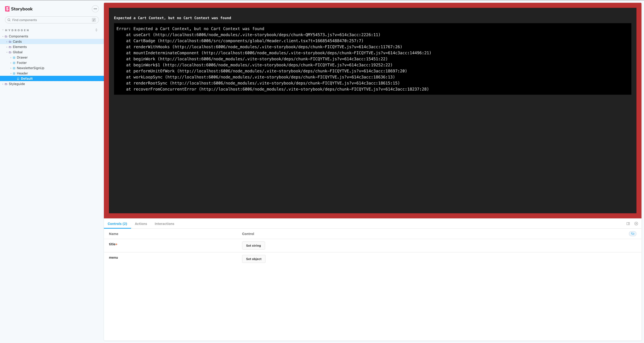This screenshot has height=343, width=644.
Task: Open the Storybook shortcuts menu (ellipsis icon)
Action: coord(95,9)
